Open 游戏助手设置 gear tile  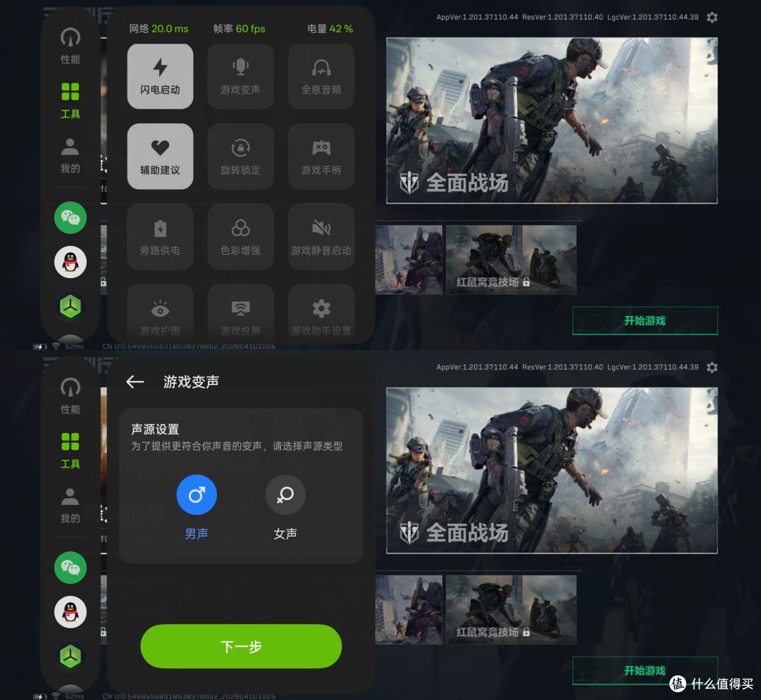(321, 313)
